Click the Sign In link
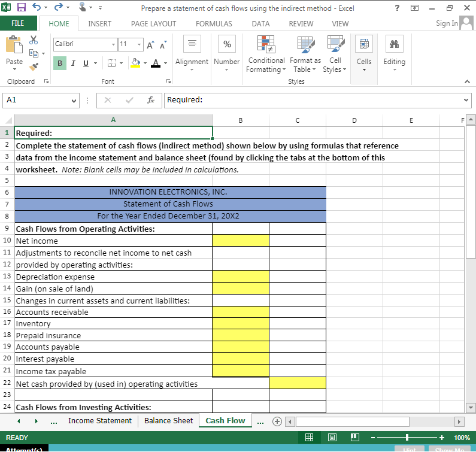The width and height of the screenshot is (476, 452). pos(447,23)
